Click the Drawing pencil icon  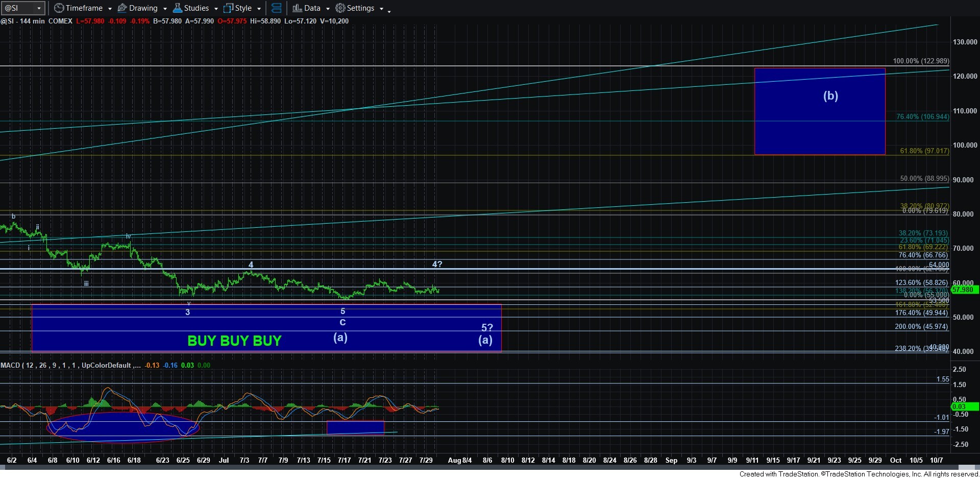[x=122, y=8]
